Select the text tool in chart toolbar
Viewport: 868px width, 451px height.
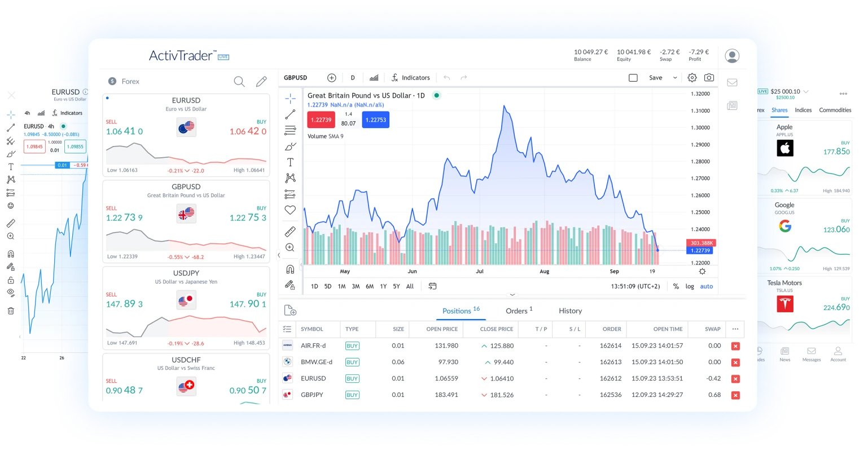(290, 162)
